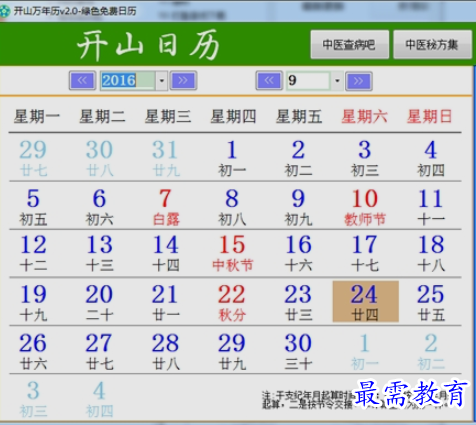Select September 21 廿一
476x425 pixels.
click(166, 302)
